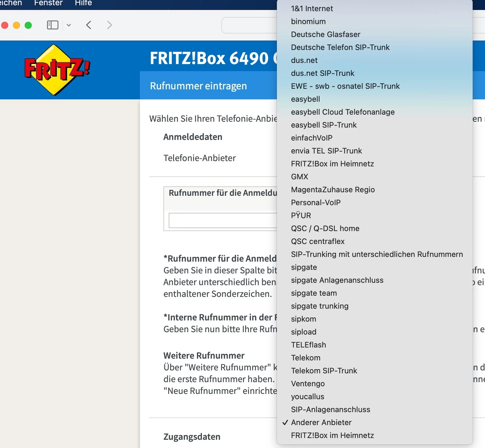Choose envia TEL SIP-Trunk
The image size is (485, 448).
coord(375,151)
